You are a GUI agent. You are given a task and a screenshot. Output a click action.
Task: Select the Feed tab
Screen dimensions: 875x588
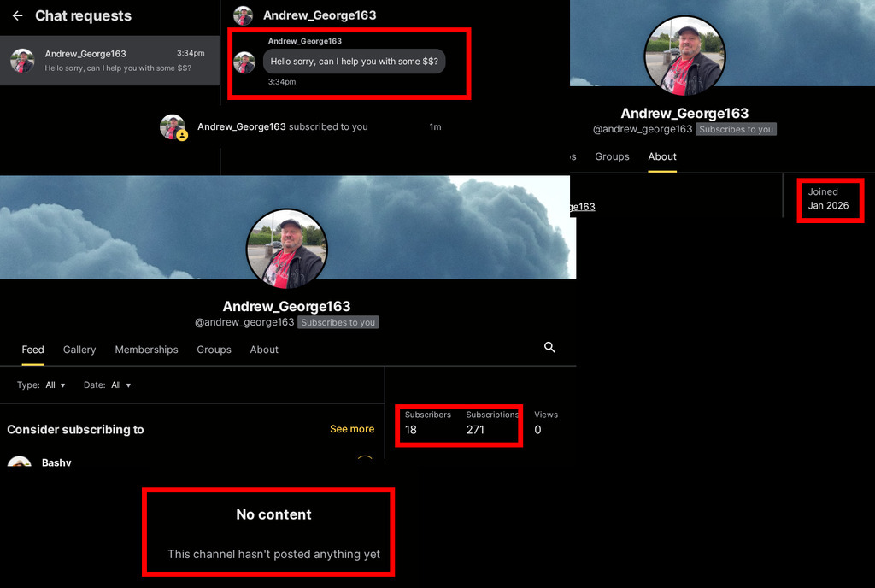point(32,350)
